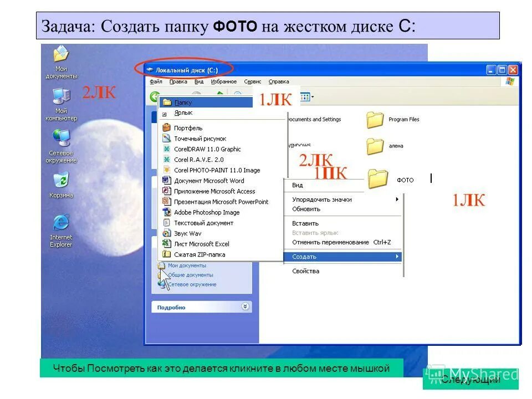Click the Сжатая ZIP-папка icon
Viewport: 532px width, 399px height.
point(167,254)
